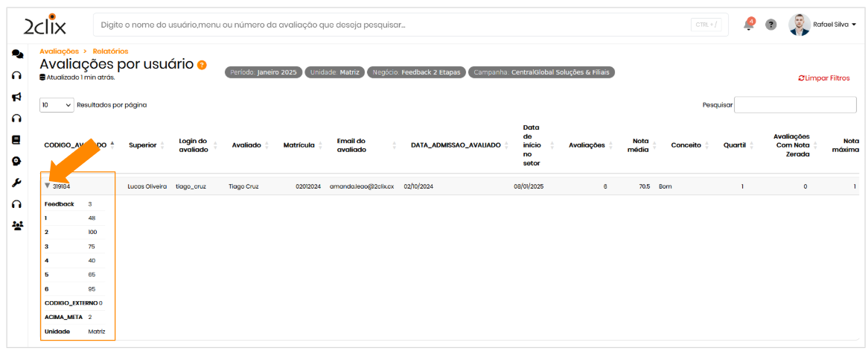Open the book icon in sidebar

pyautogui.click(x=16, y=139)
